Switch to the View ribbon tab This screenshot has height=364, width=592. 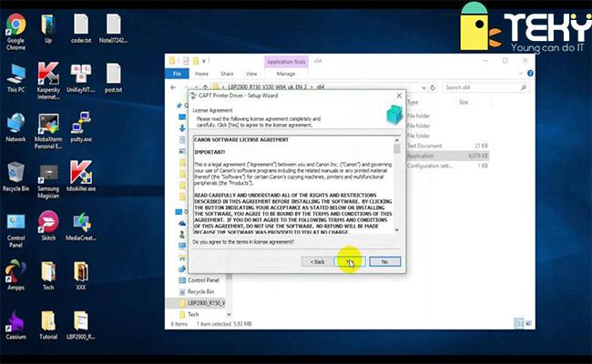coord(251,74)
